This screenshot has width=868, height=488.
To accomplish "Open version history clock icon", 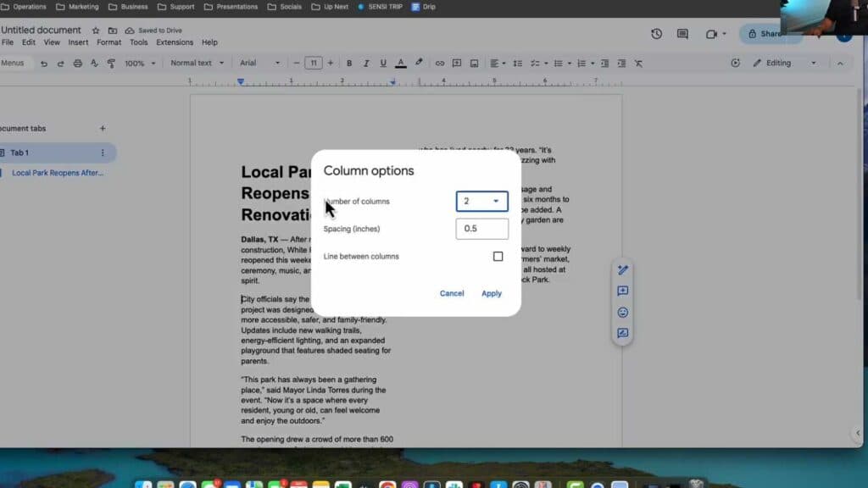I will tap(657, 34).
